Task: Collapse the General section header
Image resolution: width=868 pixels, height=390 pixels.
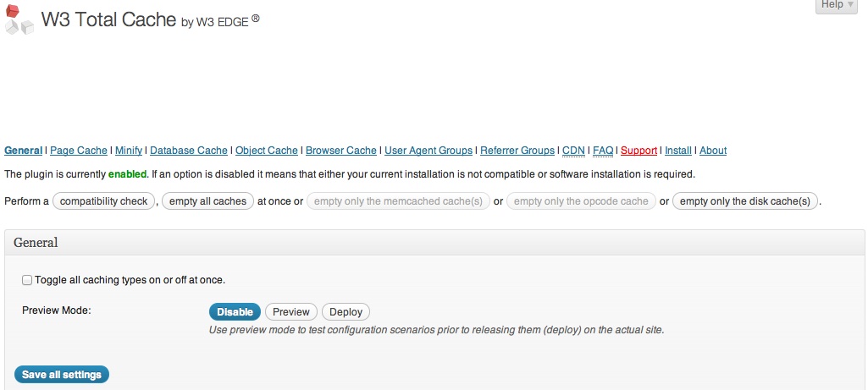Action: tap(434, 242)
